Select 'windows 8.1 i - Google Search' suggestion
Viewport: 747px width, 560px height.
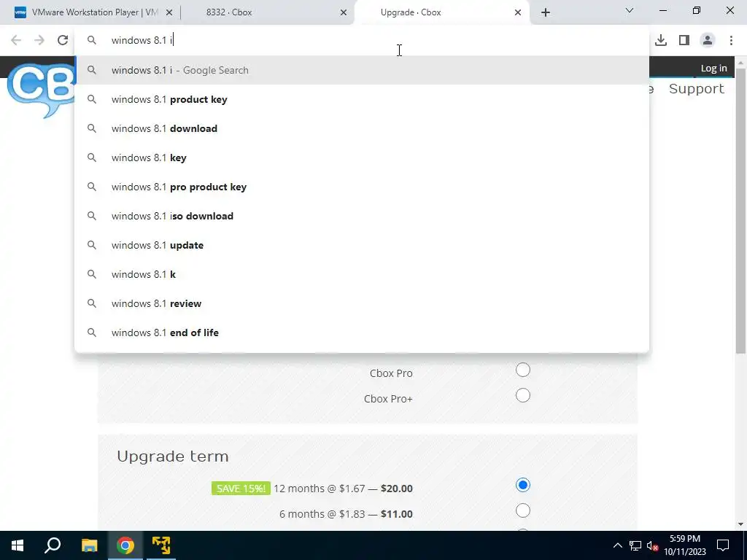click(x=362, y=70)
